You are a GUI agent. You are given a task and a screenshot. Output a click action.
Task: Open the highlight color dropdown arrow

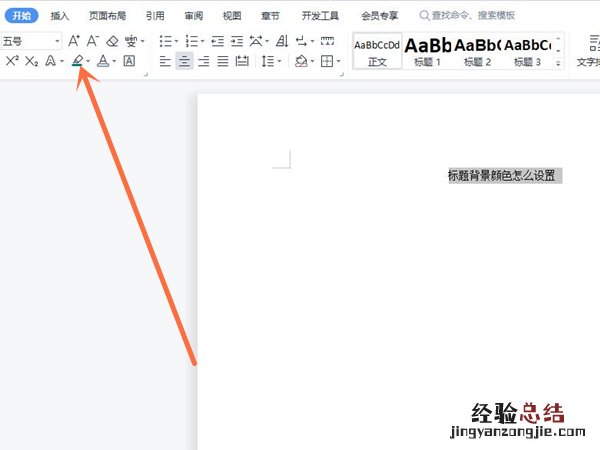88,61
